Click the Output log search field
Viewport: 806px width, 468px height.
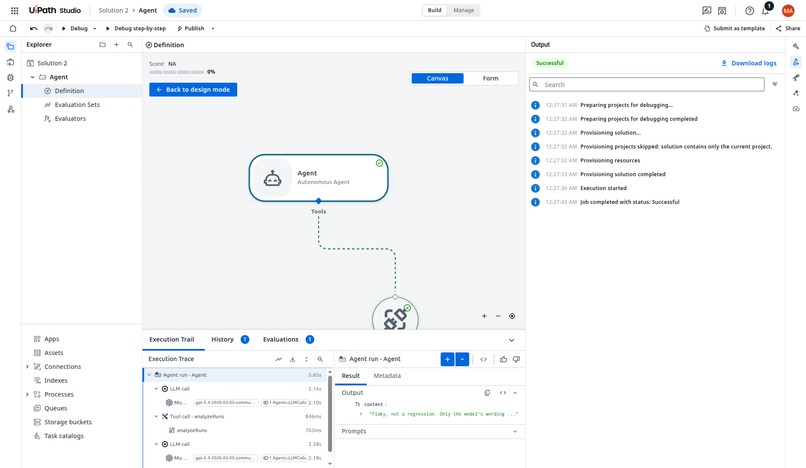point(647,85)
